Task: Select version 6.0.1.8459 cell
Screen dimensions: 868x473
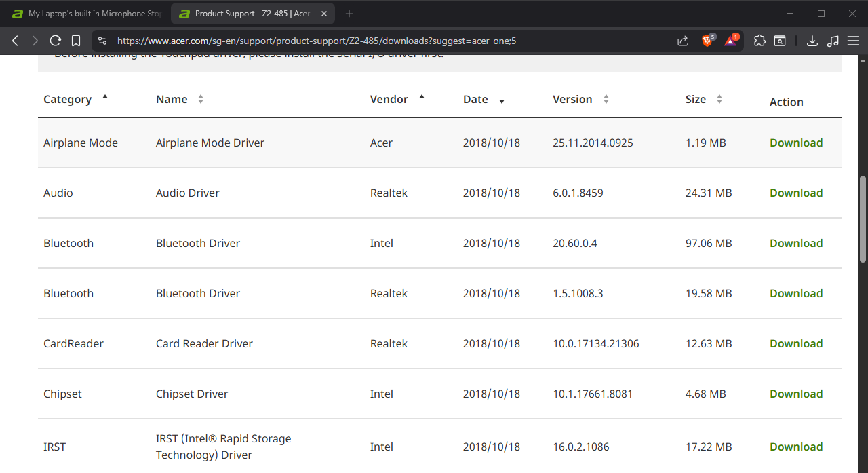Action: 578,193
